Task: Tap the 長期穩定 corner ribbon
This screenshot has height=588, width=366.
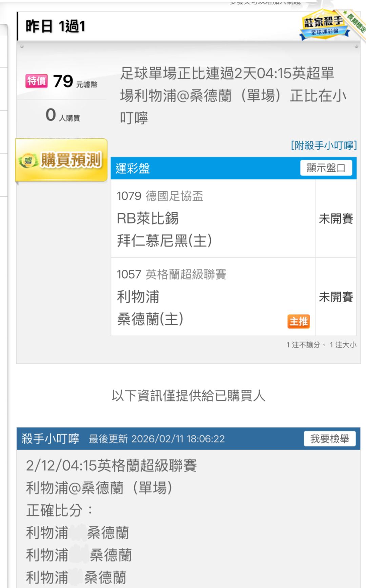Action: click(357, 22)
